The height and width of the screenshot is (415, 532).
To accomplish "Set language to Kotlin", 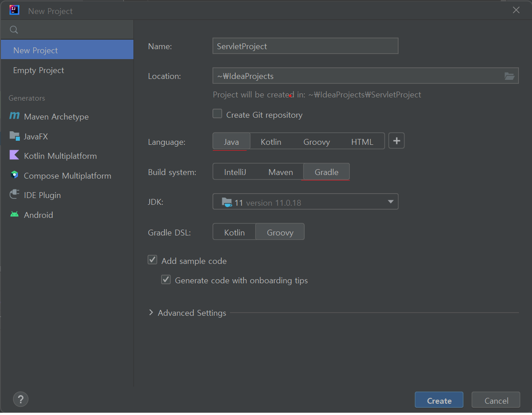I will [x=271, y=142].
